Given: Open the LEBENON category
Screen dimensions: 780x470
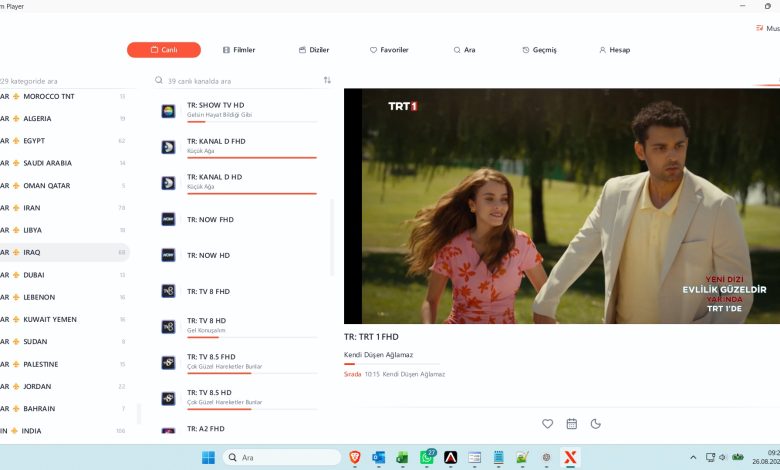Looking at the screenshot, I should pyautogui.click(x=64, y=297).
